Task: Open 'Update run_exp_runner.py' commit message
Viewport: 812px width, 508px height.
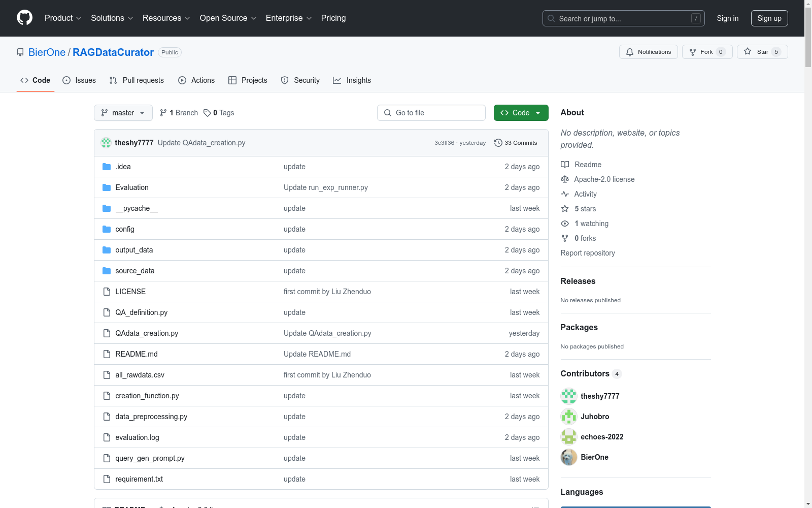Action: tap(326, 187)
